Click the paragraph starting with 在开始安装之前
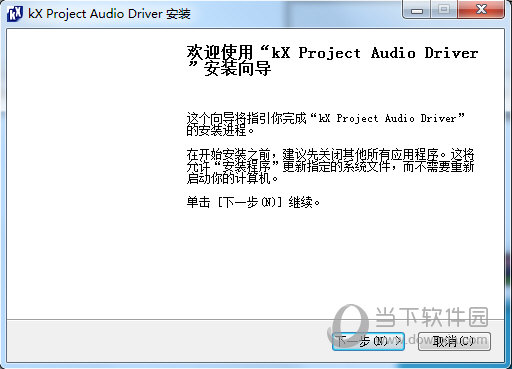 [x=330, y=166]
